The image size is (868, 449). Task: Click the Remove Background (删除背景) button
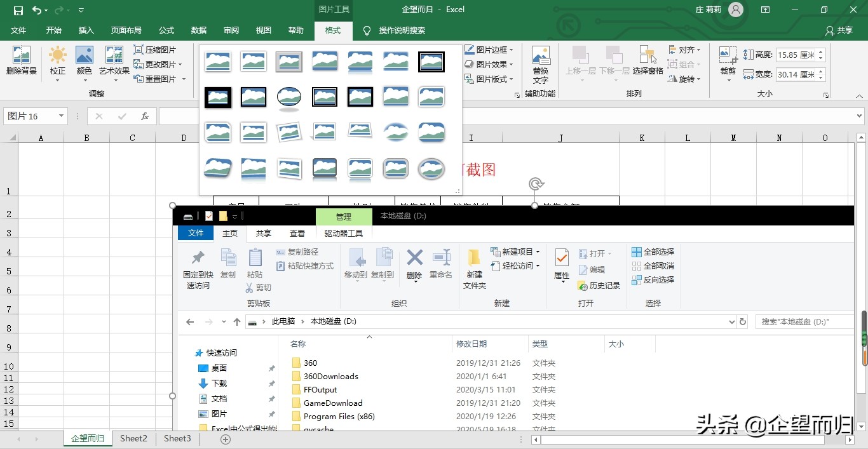pos(22,61)
